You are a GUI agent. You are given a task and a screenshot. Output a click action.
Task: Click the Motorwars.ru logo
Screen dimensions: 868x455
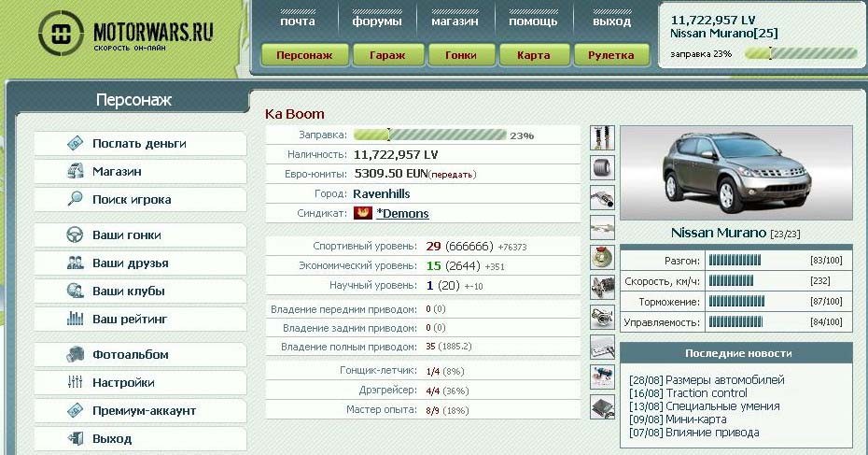tap(126, 35)
